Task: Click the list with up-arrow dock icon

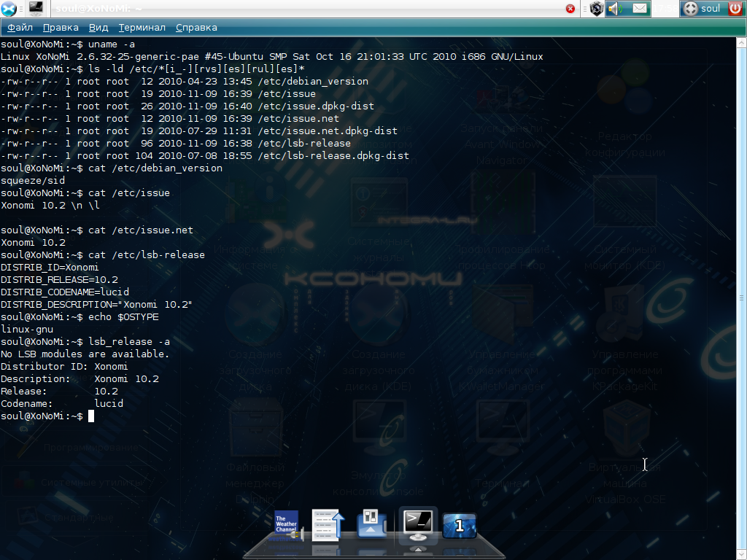Action: 328,525
